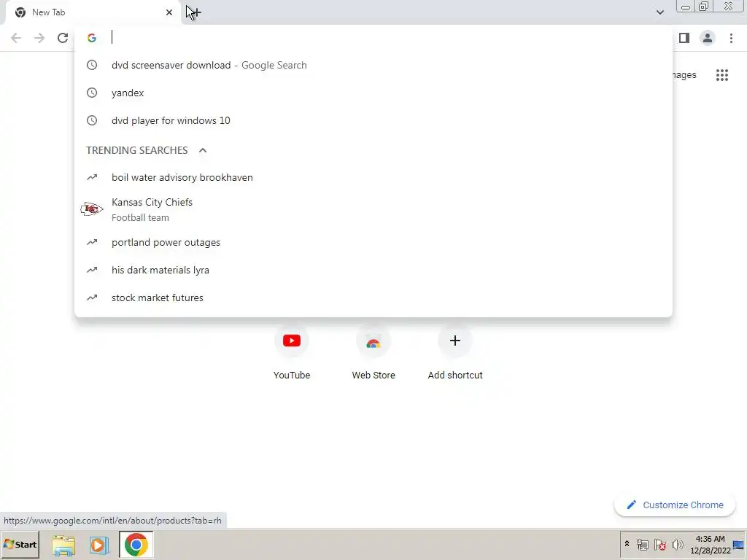Click the Add shortcut plus tile
Viewport: 747px width, 560px height.
[455, 352]
